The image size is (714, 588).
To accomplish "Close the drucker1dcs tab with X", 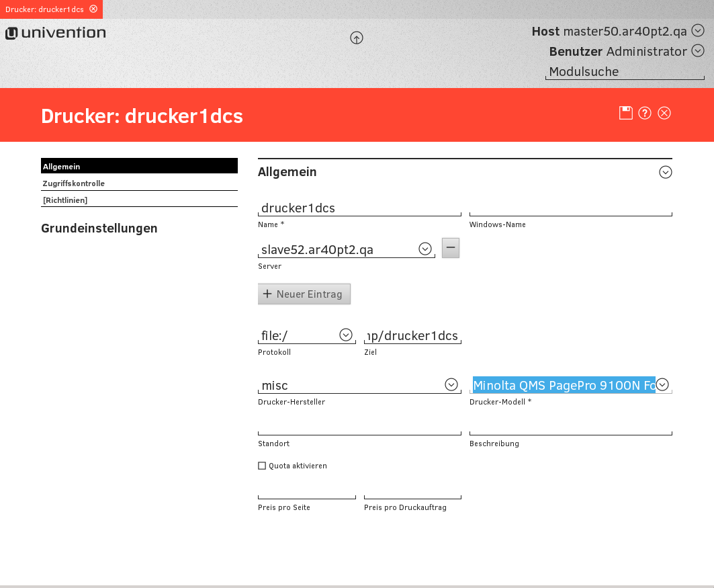I will tap(93, 9).
